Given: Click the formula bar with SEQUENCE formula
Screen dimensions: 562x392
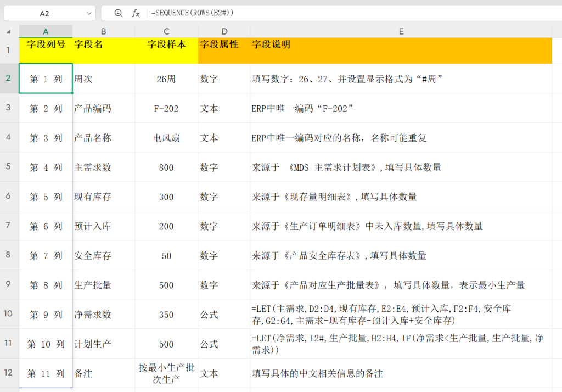Looking at the screenshot, I should (331, 13).
